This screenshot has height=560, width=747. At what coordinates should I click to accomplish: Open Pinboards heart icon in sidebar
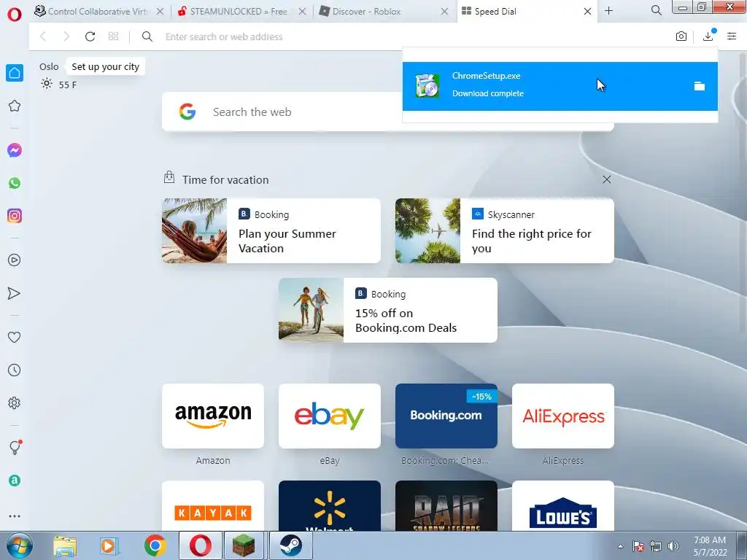(15, 337)
